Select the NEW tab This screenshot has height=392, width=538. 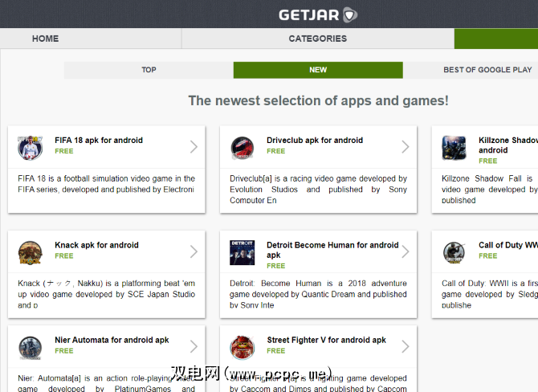[318, 70]
